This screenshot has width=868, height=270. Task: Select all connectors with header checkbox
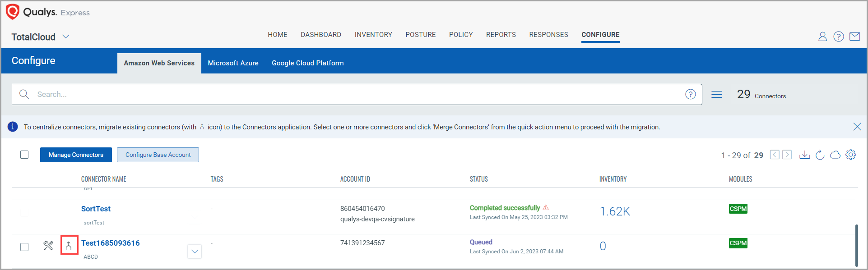coord(24,155)
